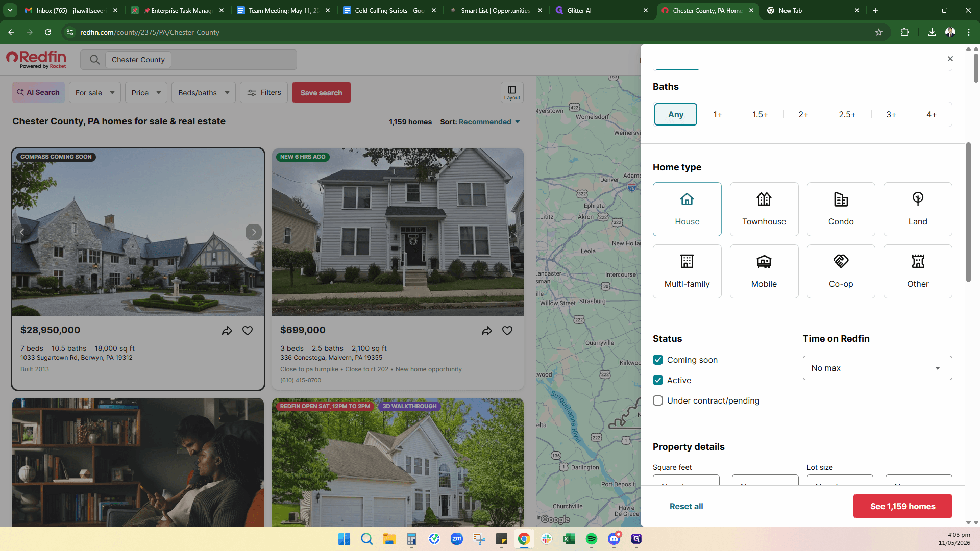This screenshot has height=551, width=980.
Task: Select the Other home type
Action: coord(918,271)
